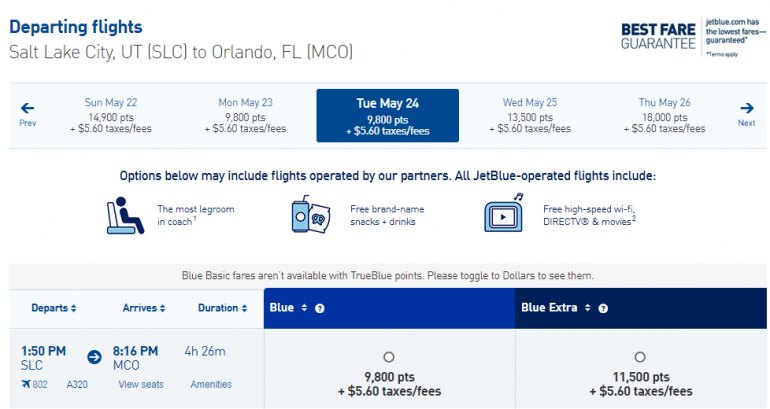
Task: Sort flights by Arrives column
Action: pyautogui.click(x=146, y=308)
